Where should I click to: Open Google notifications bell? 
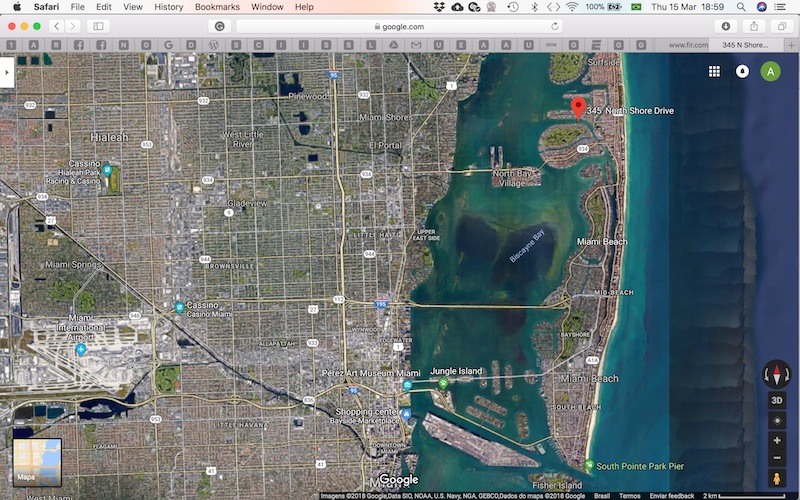coord(742,71)
